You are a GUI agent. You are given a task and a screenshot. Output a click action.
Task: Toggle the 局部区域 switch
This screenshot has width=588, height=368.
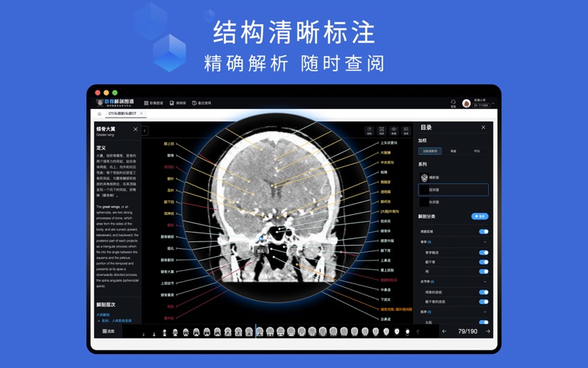[x=484, y=232]
